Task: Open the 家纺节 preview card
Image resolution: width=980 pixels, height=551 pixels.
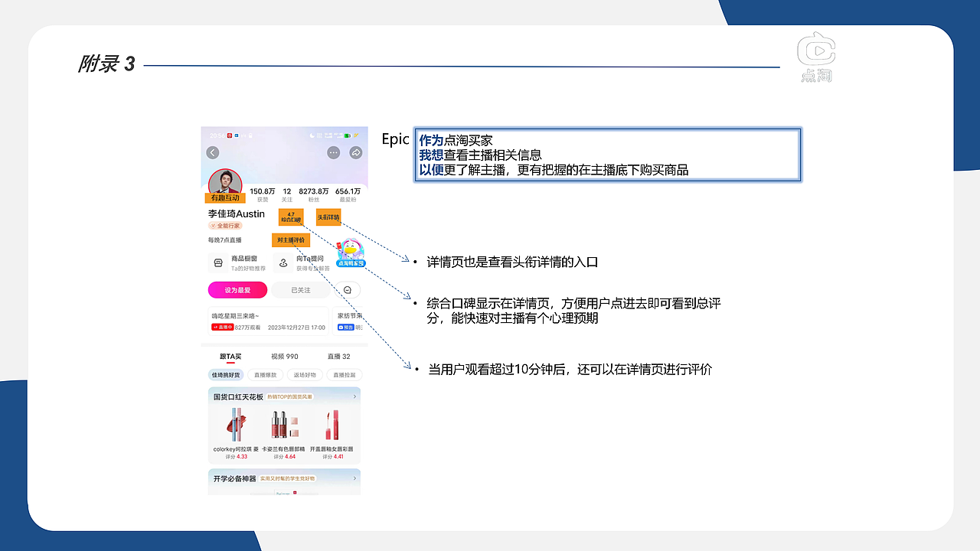Action: pos(348,321)
